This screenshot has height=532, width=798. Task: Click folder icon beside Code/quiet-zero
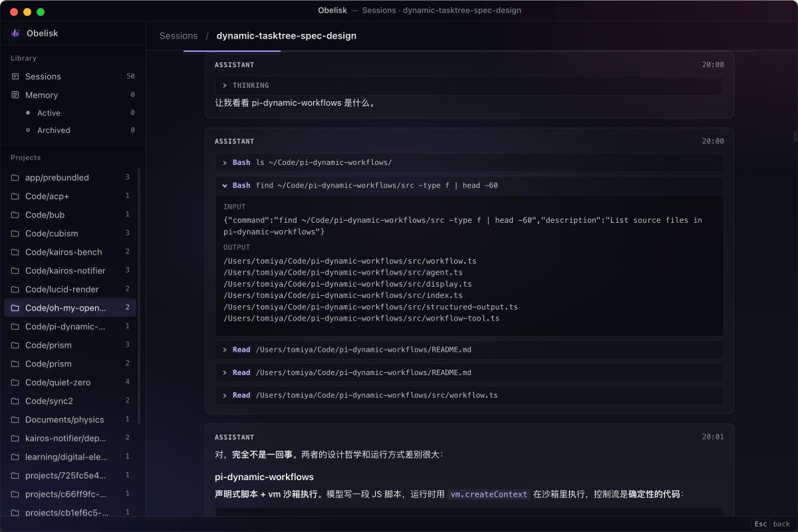[15, 382]
